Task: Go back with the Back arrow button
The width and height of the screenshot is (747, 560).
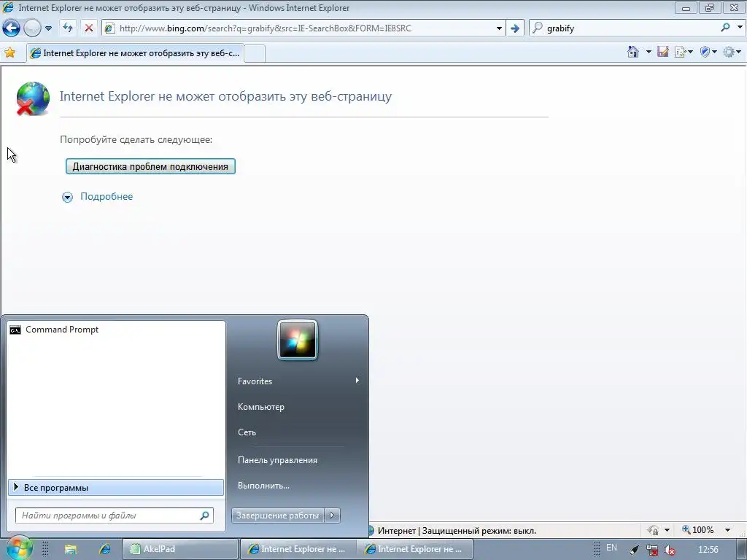Action: [x=11, y=28]
